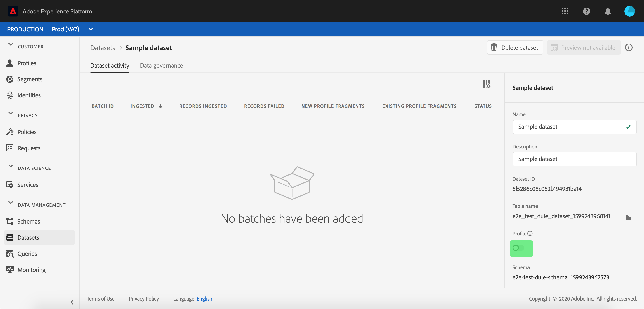Click the info icon beside Preview button
Image resolution: width=644 pixels, height=309 pixels.
pyautogui.click(x=629, y=47)
